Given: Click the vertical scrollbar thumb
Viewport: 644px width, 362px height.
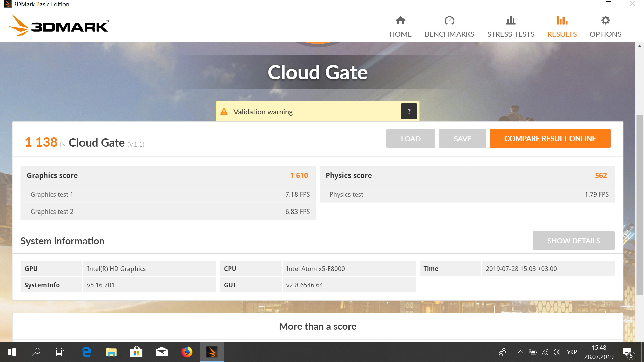Looking at the screenshot, I should click(640, 205).
